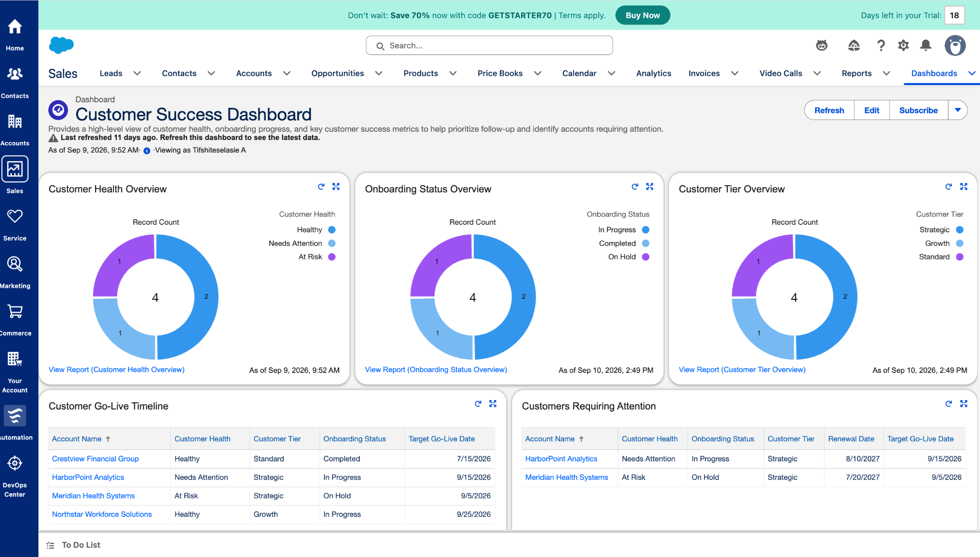980x557 pixels.
Task: Open the Leads tab dropdown chevron
Action: point(137,73)
